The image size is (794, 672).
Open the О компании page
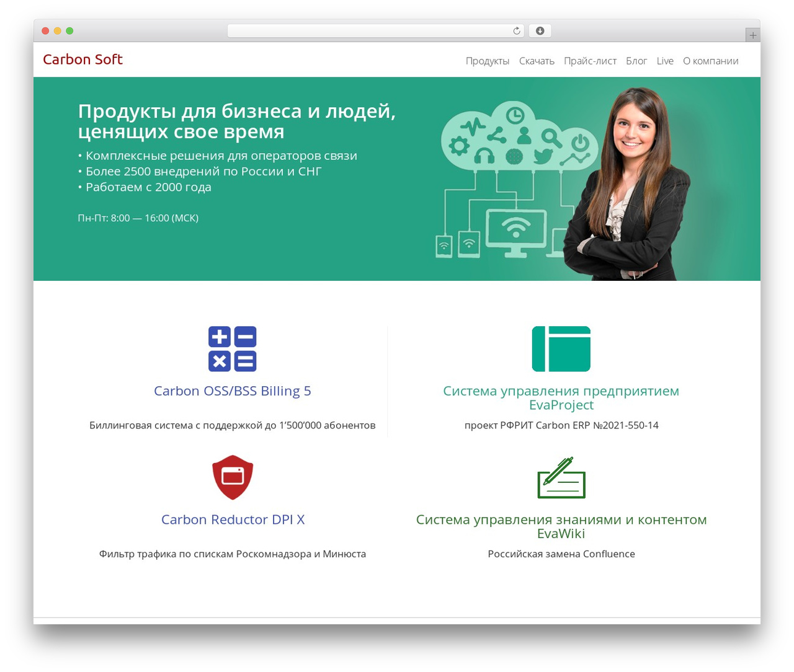coord(711,61)
